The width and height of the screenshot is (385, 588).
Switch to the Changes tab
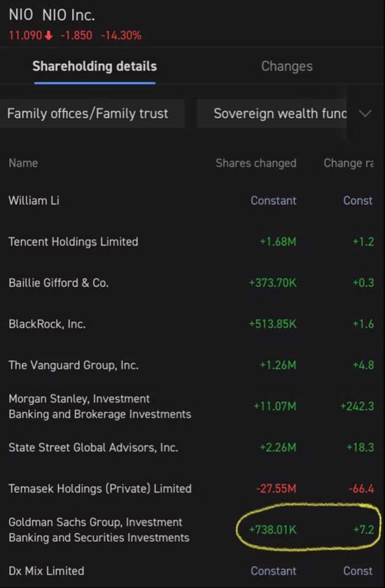coord(287,66)
